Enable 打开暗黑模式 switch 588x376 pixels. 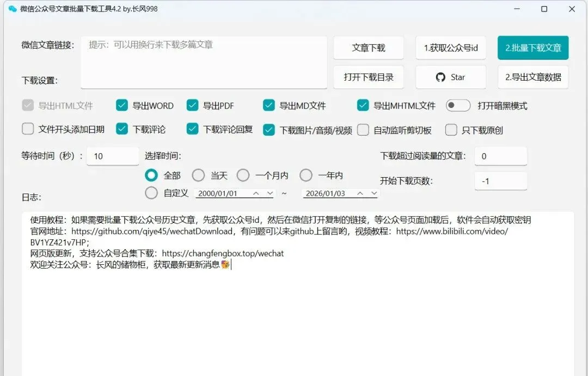click(x=458, y=106)
